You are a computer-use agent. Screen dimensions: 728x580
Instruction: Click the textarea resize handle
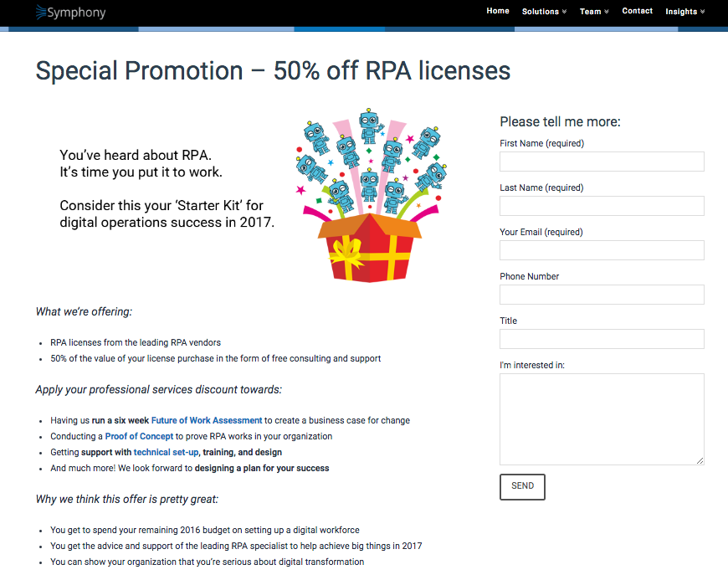[x=700, y=459]
